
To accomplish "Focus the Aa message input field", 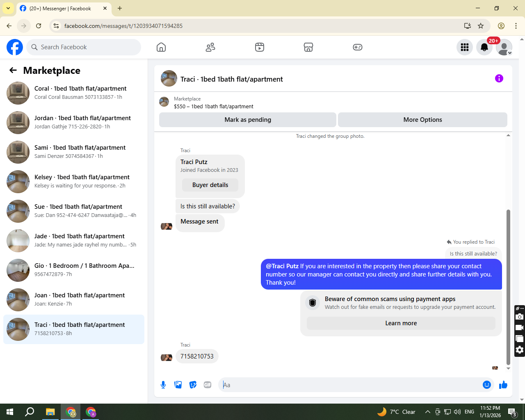I will point(351,385).
